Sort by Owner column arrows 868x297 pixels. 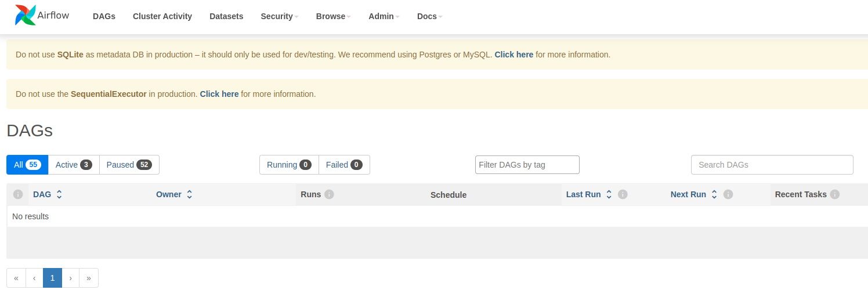pyautogui.click(x=189, y=194)
